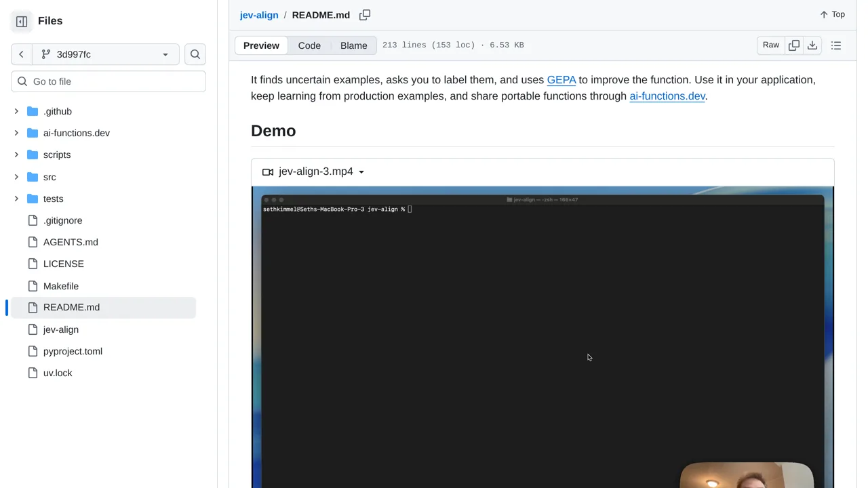This screenshot has height=488, width=868.
Task: Click the back arrow beside branch selector
Action: click(21, 54)
